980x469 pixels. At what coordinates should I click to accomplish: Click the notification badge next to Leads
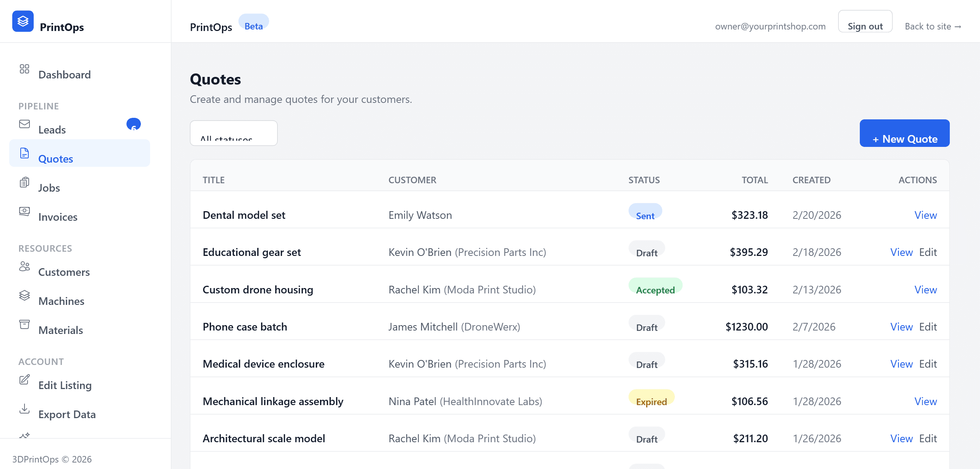[x=133, y=124]
